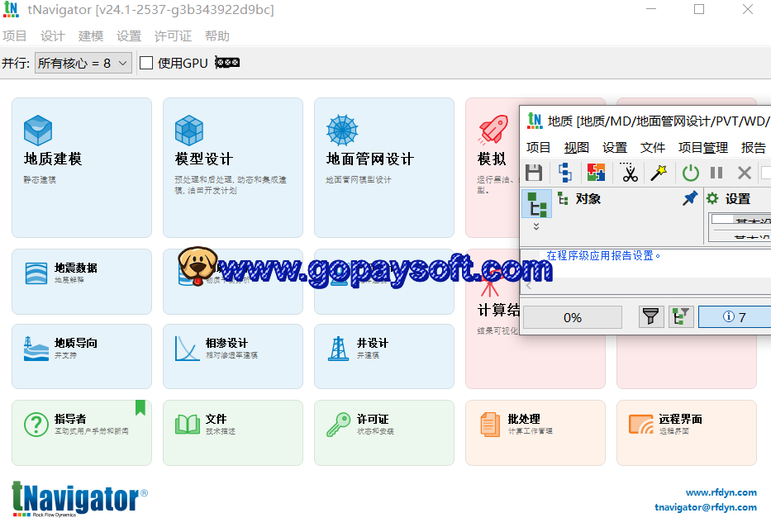Click the green power icon in 地质 toolbar
This screenshot has height=532, width=771.
pos(690,173)
